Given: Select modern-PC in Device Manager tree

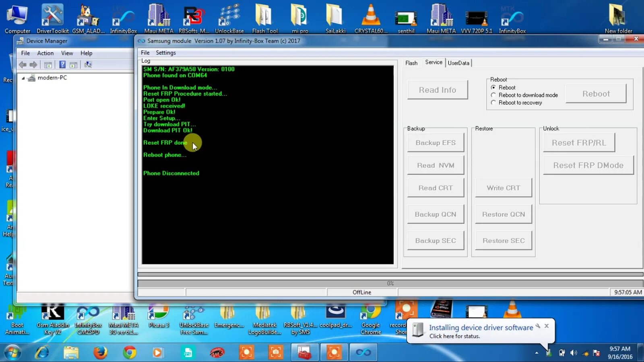Looking at the screenshot, I should click(x=52, y=78).
